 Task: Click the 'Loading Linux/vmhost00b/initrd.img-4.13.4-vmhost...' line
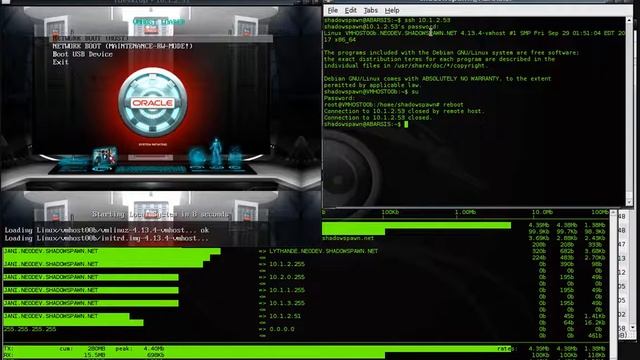point(107,238)
